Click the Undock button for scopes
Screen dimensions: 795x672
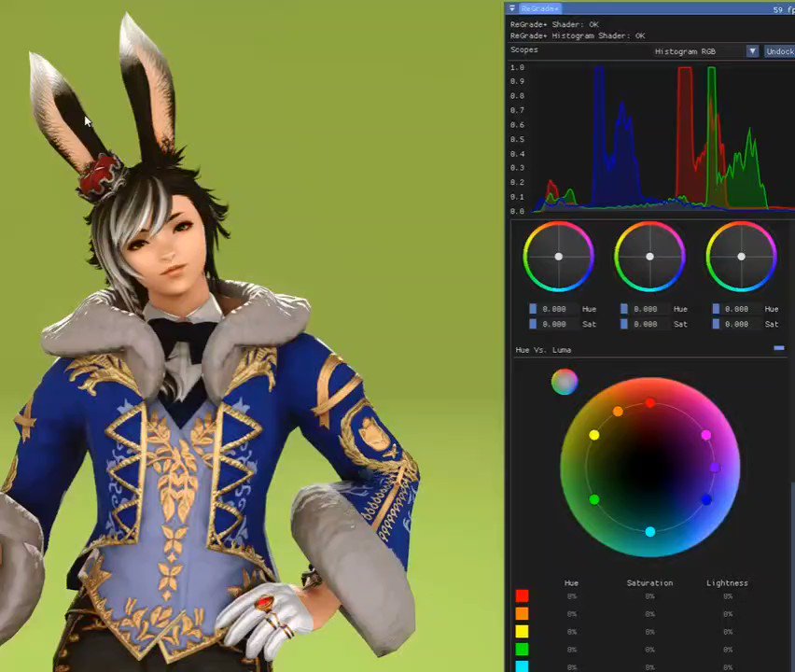(x=779, y=51)
